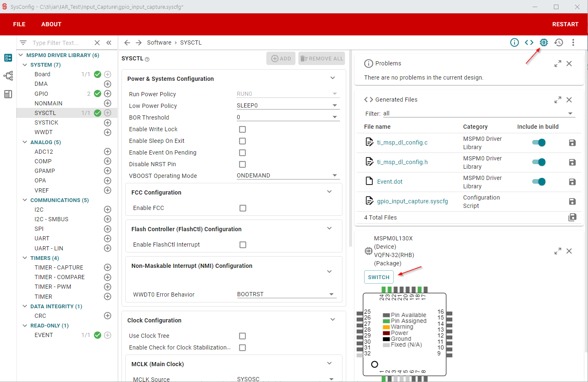The width and height of the screenshot is (588, 382).
Task: Add a TIMER - PWM instance
Action: pyautogui.click(x=107, y=287)
